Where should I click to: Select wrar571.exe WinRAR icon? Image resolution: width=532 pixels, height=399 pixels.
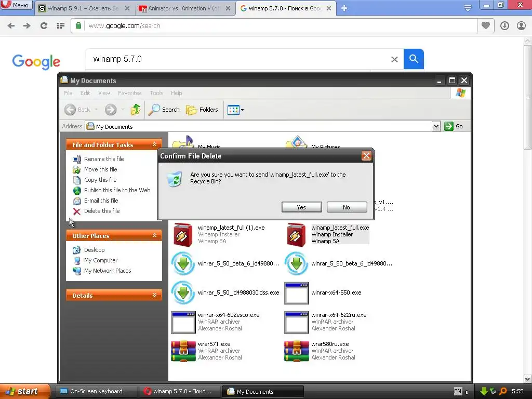183,351
